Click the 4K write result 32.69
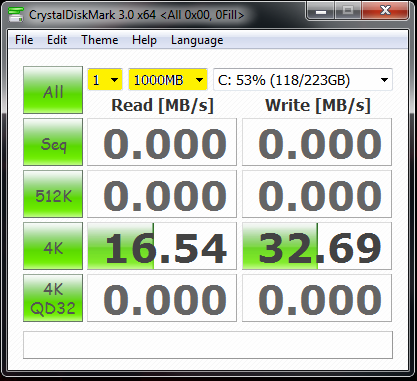The height and width of the screenshot is (381, 417). (317, 246)
